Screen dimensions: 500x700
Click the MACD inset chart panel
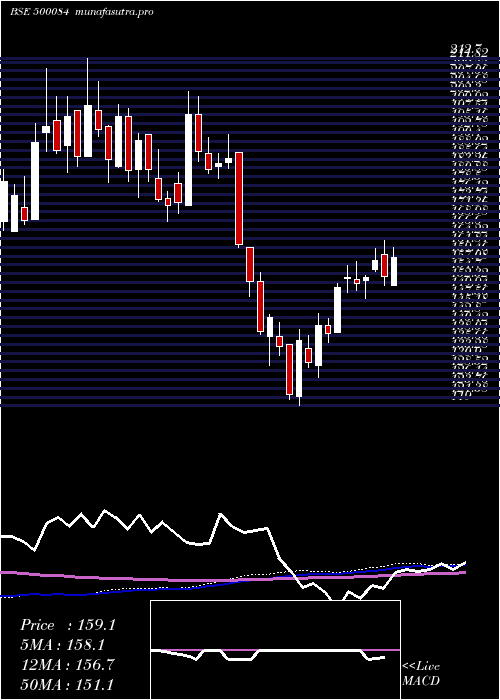point(275,650)
